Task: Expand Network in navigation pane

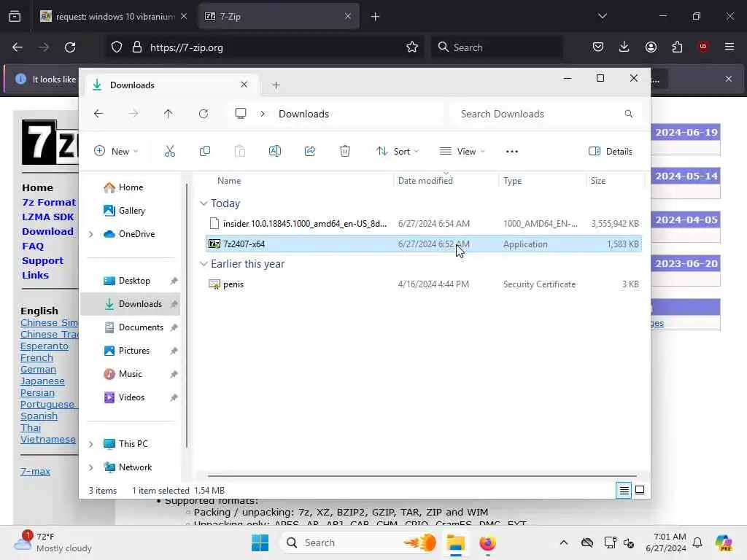Action: click(x=90, y=467)
